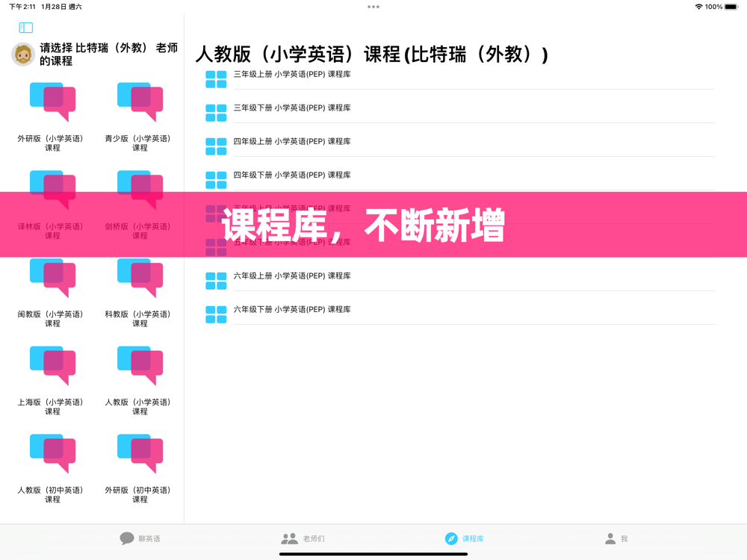The width and height of the screenshot is (747, 560).
Task: Open 六年级上册 小学英语(PEP) 课程库
Action: pyautogui.click(x=292, y=276)
